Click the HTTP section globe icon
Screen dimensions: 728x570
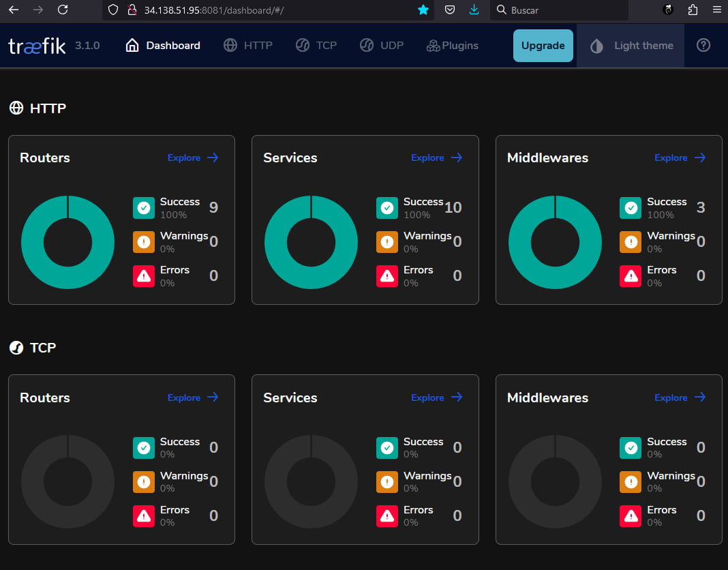[16, 108]
